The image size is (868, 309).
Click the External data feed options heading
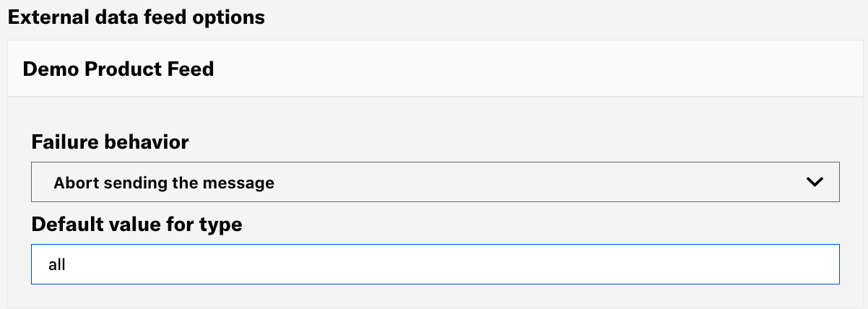pyautogui.click(x=136, y=17)
